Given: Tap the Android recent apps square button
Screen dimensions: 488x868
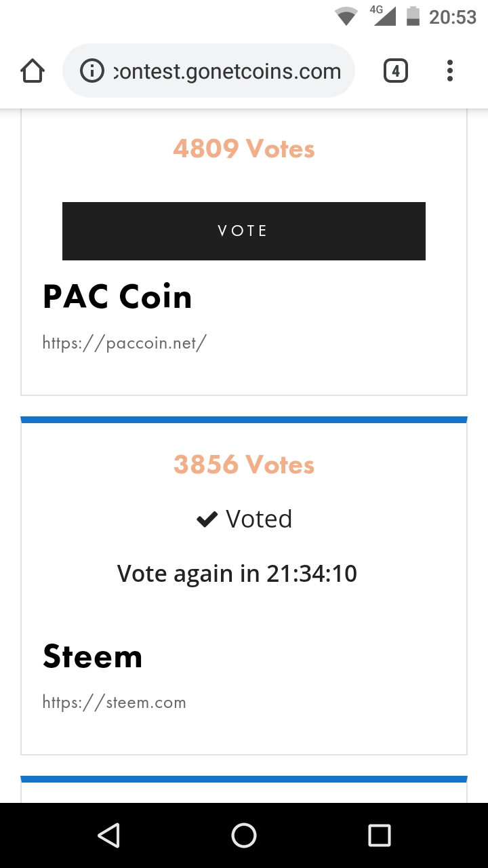Looking at the screenshot, I should click(x=380, y=835).
